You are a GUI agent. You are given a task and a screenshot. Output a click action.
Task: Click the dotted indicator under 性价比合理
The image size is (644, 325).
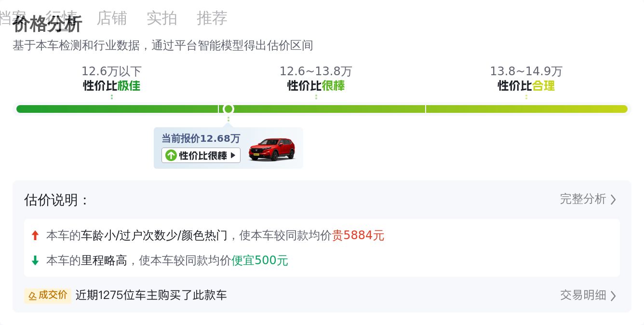pyautogui.click(x=526, y=96)
